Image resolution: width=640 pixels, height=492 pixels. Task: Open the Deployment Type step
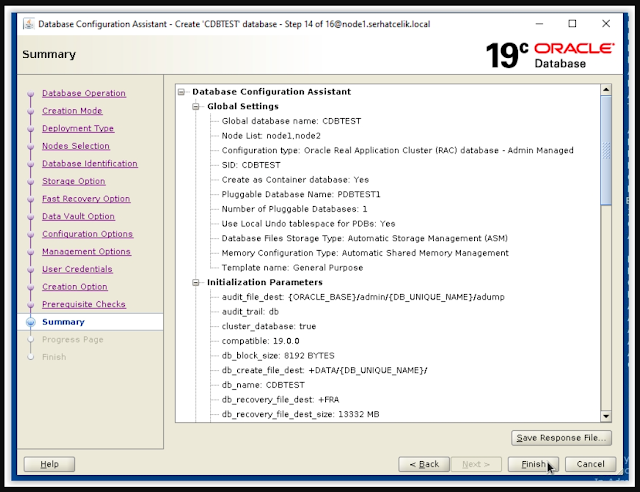click(x=78, y=128)
